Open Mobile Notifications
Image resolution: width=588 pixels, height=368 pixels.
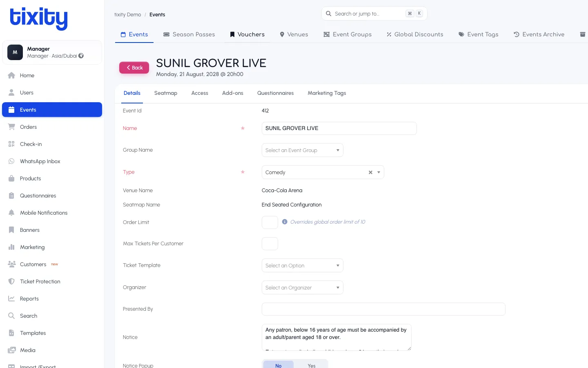point(52,213)
